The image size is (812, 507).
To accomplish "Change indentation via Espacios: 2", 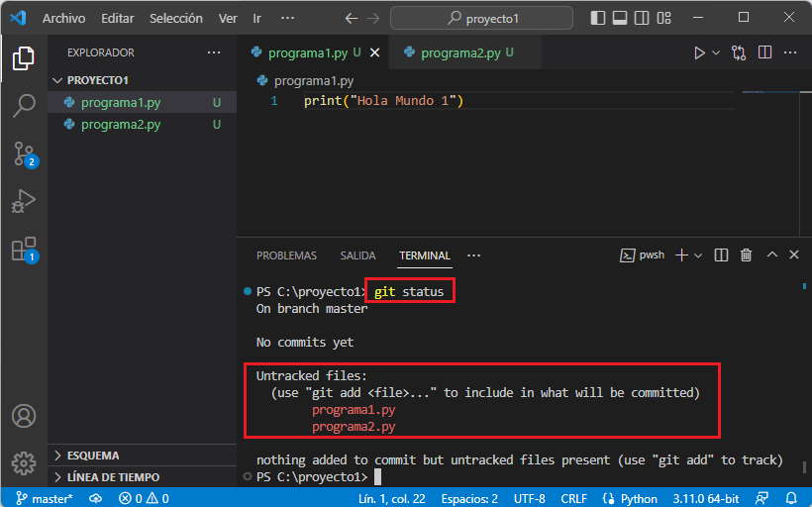I will pyautogui.click(x=469, y=498).
